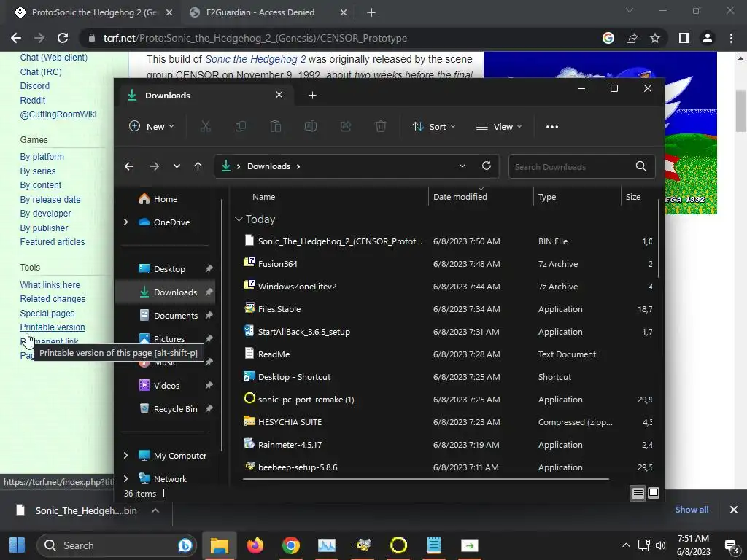Switch to large thumbnails view layout icon
Viewport: 747px width, 560px height.
[x=654, y=494]
